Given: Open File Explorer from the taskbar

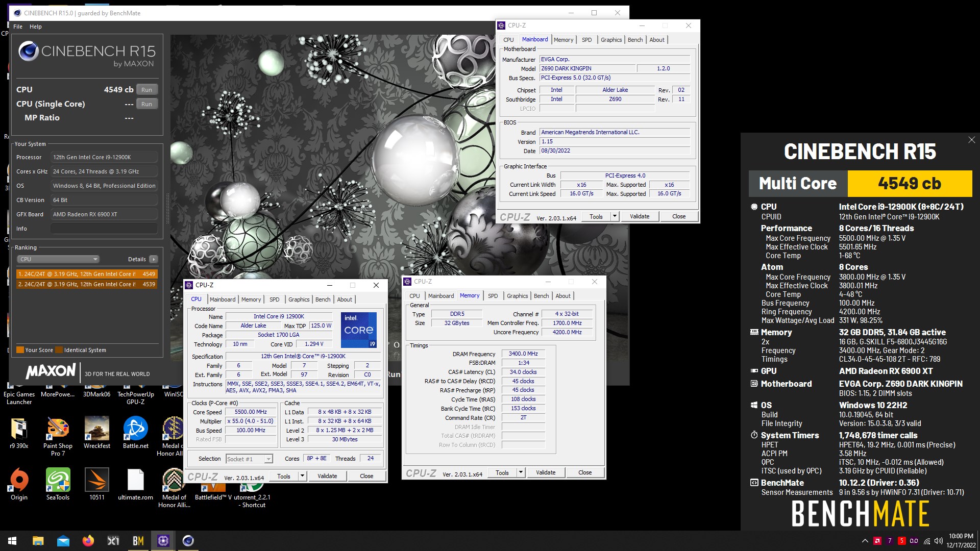Looking at the screenshot, I should click(38, 541).
